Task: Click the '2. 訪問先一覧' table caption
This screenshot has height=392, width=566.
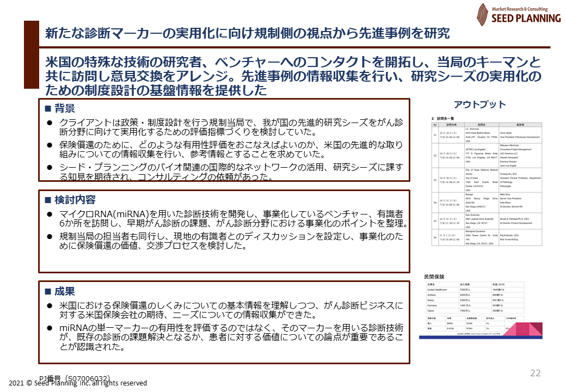Action: 442,118
